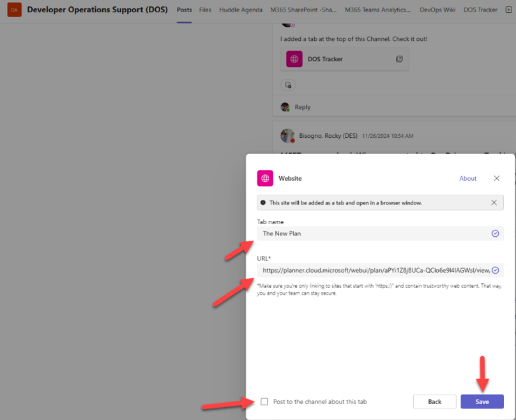Viewport: 516px width, 420px height.
Task: Click the checkmark icon in Tab name field
Action: (495, 234)
